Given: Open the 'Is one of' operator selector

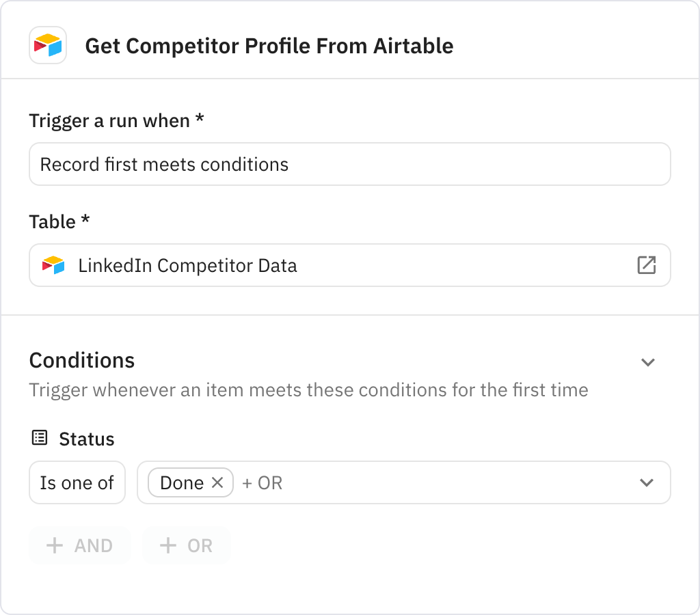Looking at the screenshot, I should click(x=77, y=482).
